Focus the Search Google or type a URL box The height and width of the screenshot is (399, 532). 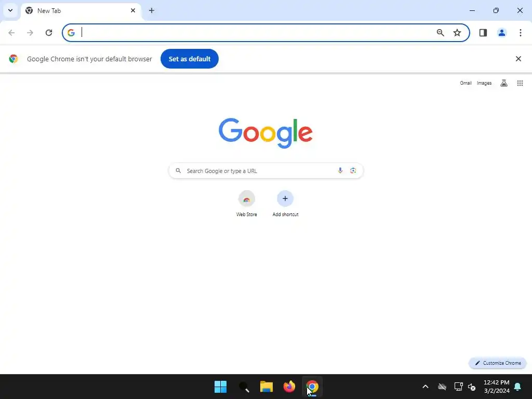[266, 170]
